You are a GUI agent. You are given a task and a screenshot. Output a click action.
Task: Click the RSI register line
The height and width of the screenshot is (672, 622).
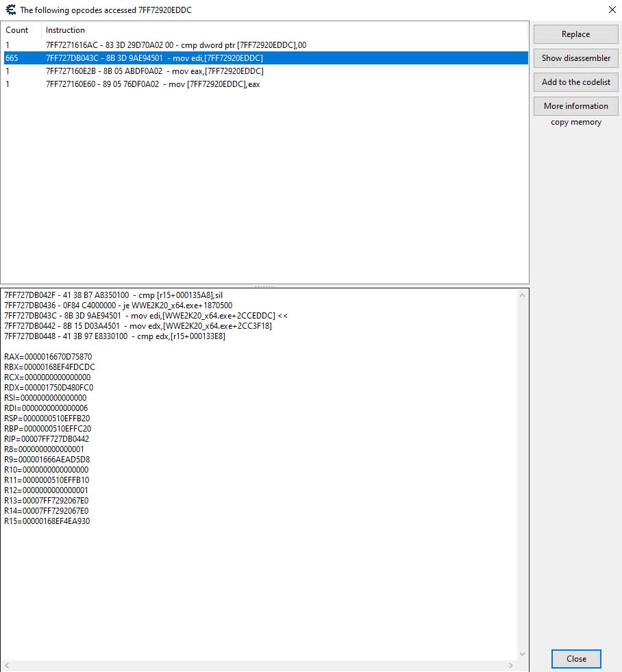[x=45, y=398]
